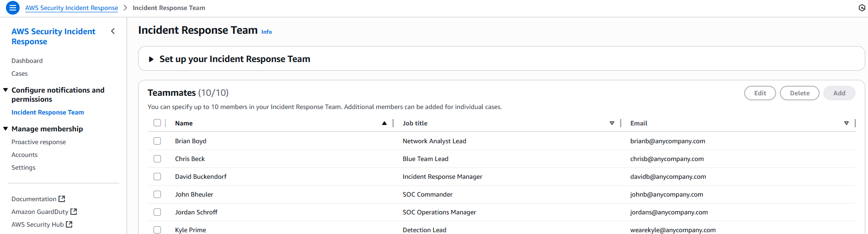Tick the Jordan Schroff row checkbox
The height and width of the screenshot is (234, 868).
pyautogui.click(x=157, y=212)
